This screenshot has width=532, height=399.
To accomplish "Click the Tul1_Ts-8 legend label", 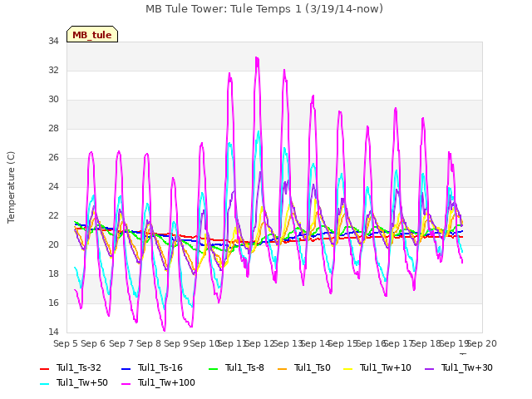I will pyautogui.click(x=244, y=367).
